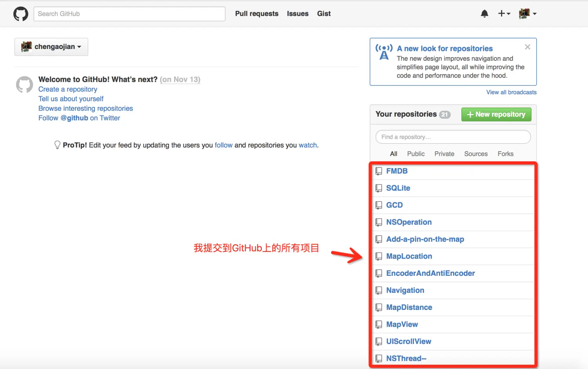Click the New repository button

point(496,114)
